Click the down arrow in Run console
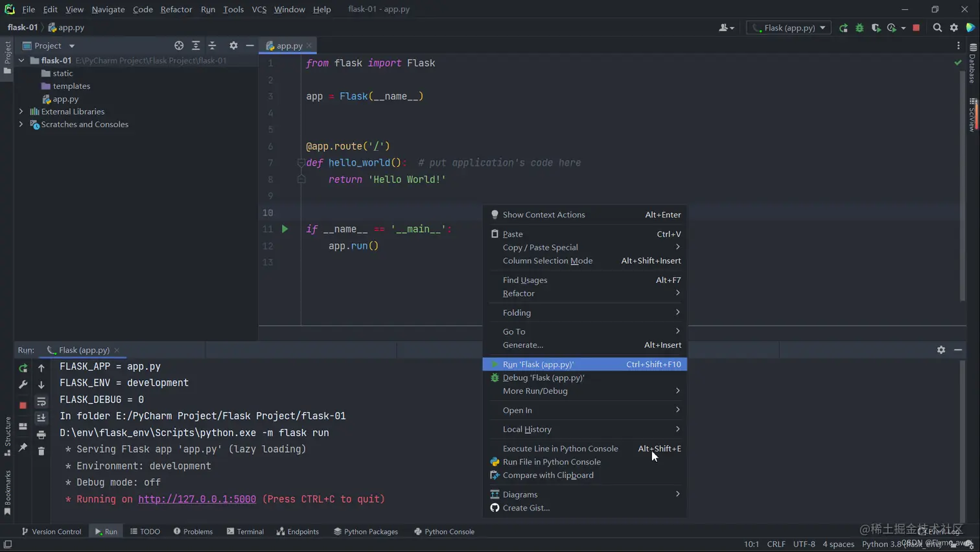Viewport: 980px width, 552px height. [41, 385]
